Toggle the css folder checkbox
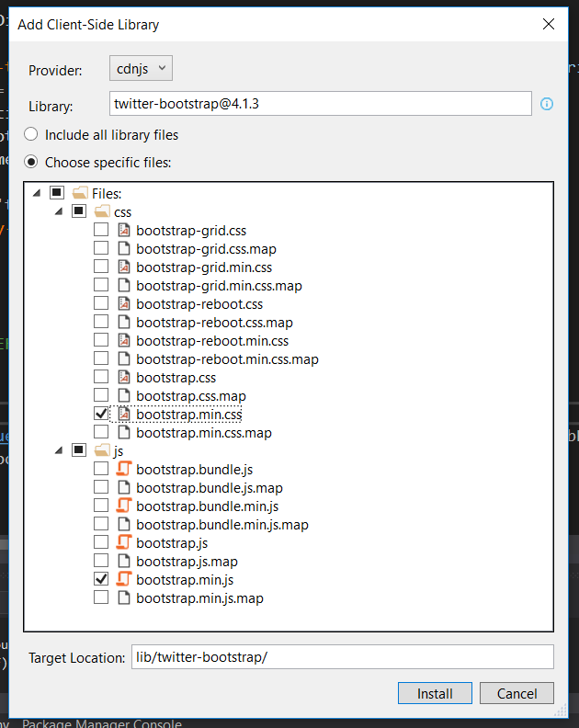579x728 pixels. 79,210
